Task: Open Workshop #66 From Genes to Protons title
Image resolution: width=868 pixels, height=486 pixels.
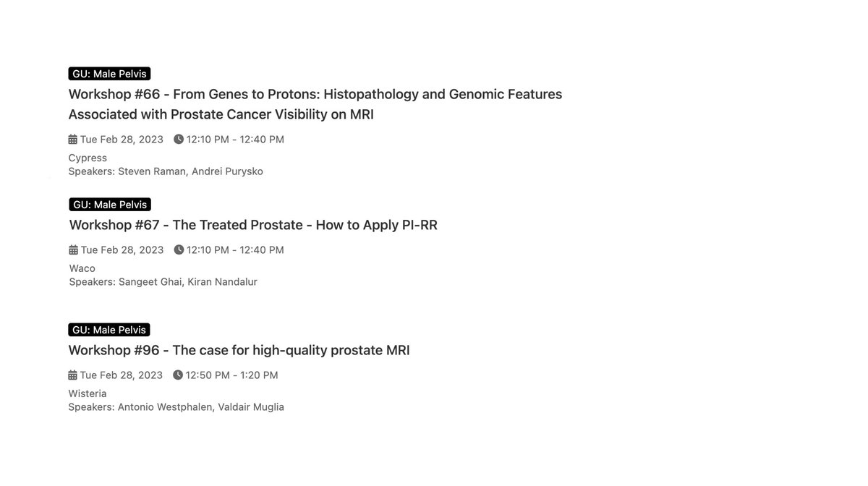Action: [315, 104]
